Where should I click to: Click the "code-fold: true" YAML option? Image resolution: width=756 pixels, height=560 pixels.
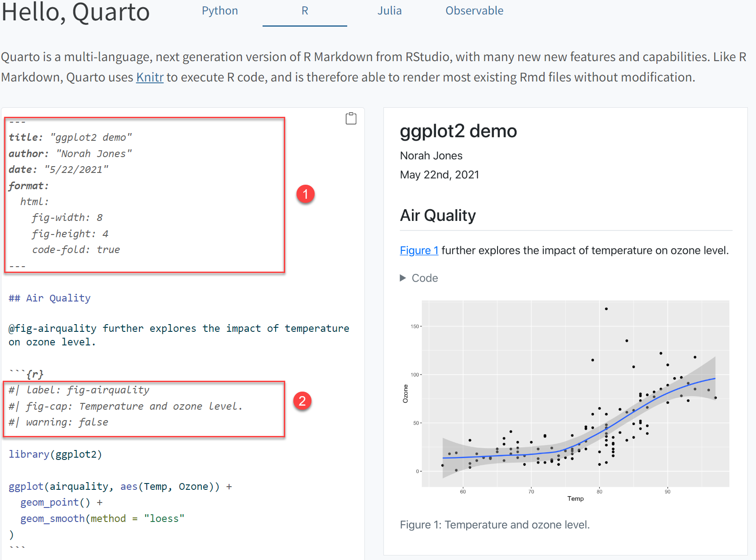tap(76, 250)
